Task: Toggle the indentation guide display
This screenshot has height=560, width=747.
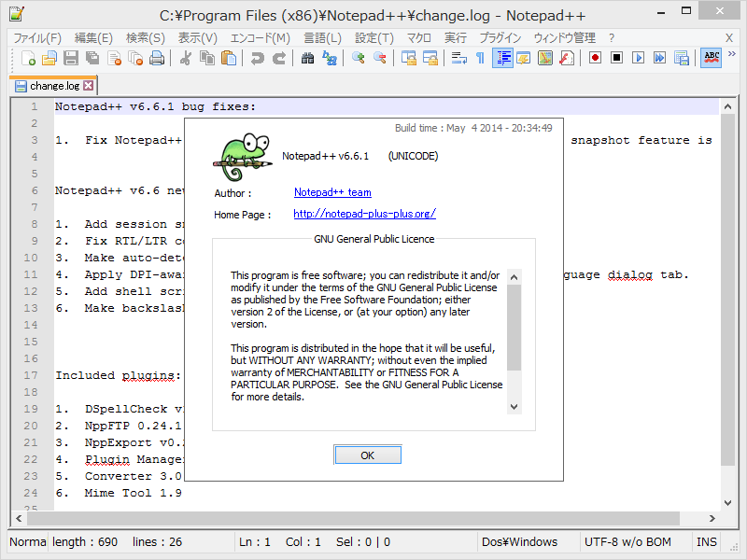Action: pos(503,57)
